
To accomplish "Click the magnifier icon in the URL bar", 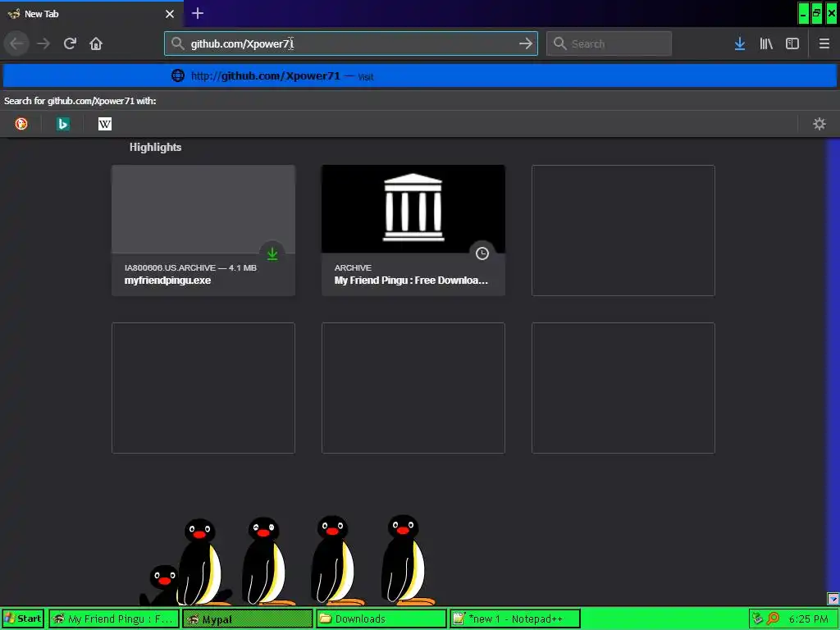I will click(178, 43).
